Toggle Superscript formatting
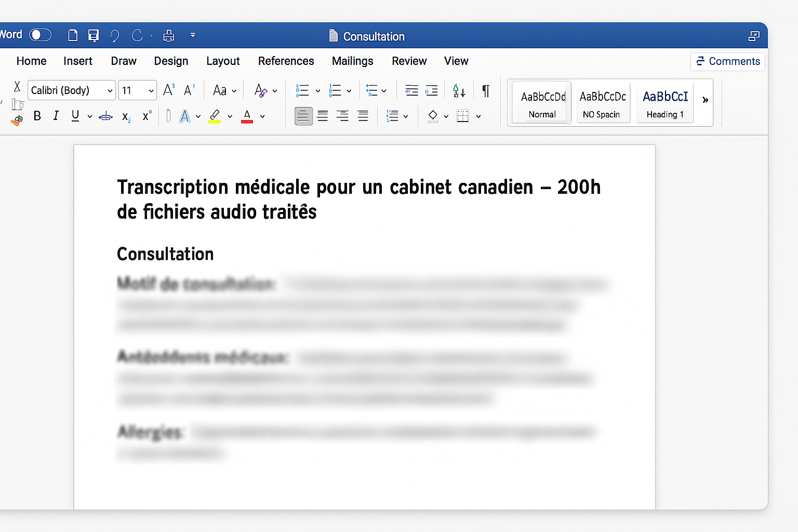Screen dimensions: 798x532 tap(147, 115)
